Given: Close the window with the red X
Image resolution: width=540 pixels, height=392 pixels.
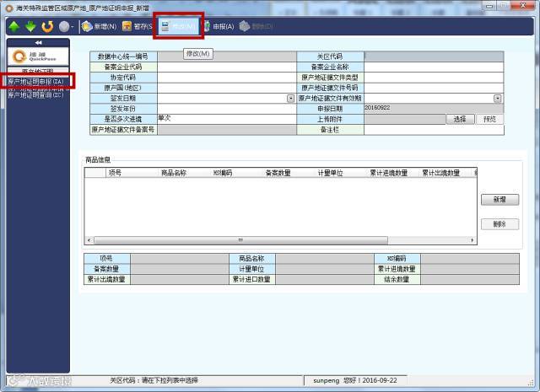Looking at the screenshot, I should [523, 6].
